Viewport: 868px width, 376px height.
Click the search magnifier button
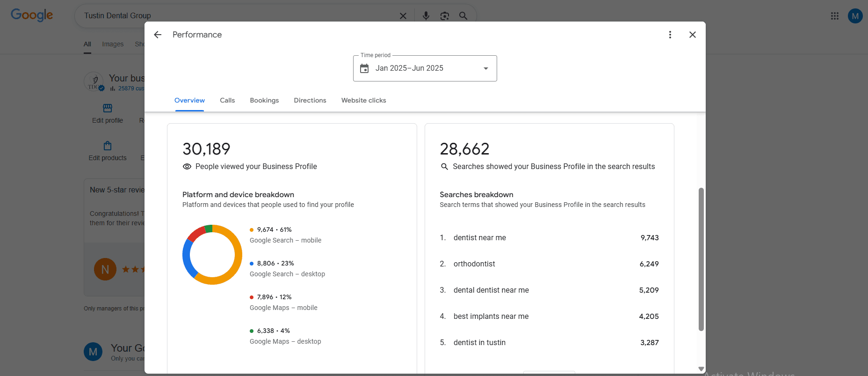pyautogui.click(x=463, y=16)
